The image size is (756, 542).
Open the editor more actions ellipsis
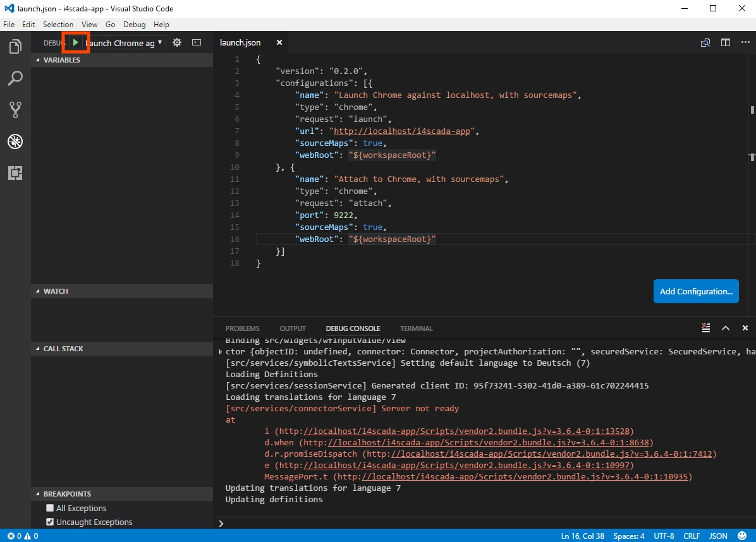(x=745, y=42)
